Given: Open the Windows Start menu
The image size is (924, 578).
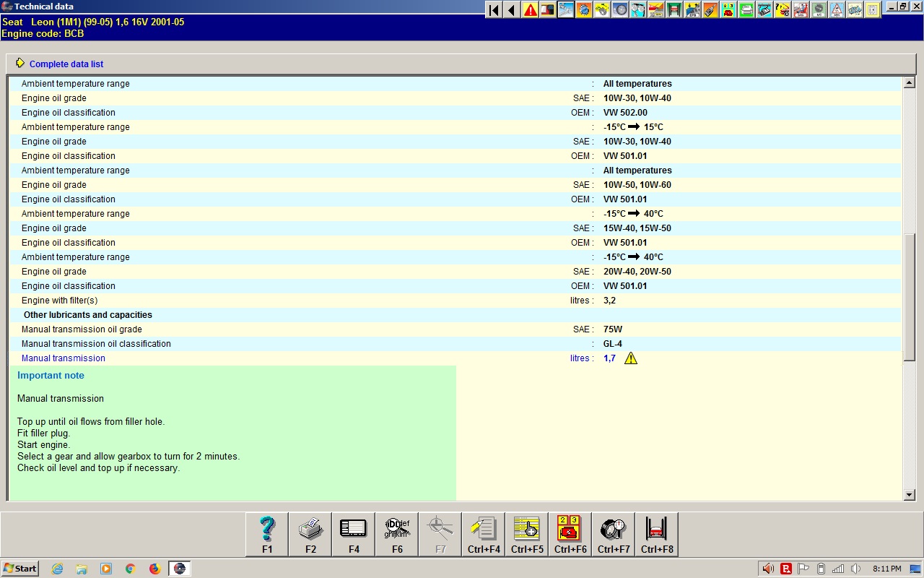Looking at the screenshot, I should tap(19, 569).
